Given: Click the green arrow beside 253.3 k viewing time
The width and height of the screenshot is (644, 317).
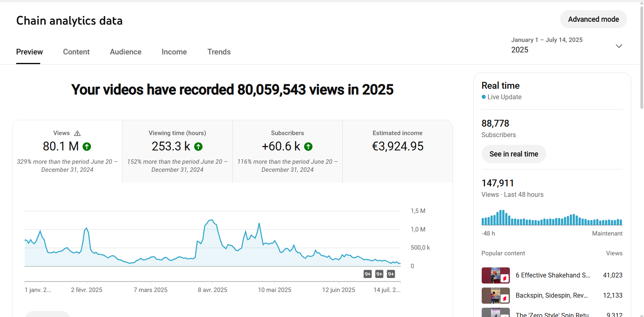Looking at the screenshot, I should [198, 147].
